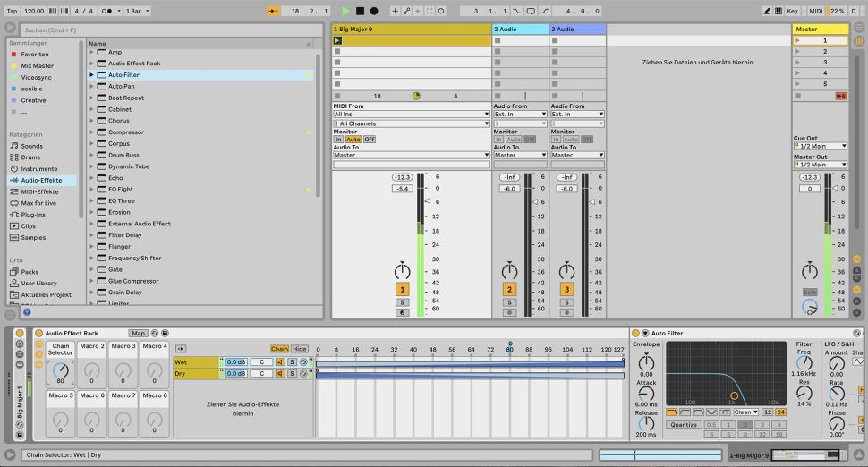The height and width of the screenshot is (467, 868).
Task: Select the low-pass filter type icon
Action: click(671, 412)
